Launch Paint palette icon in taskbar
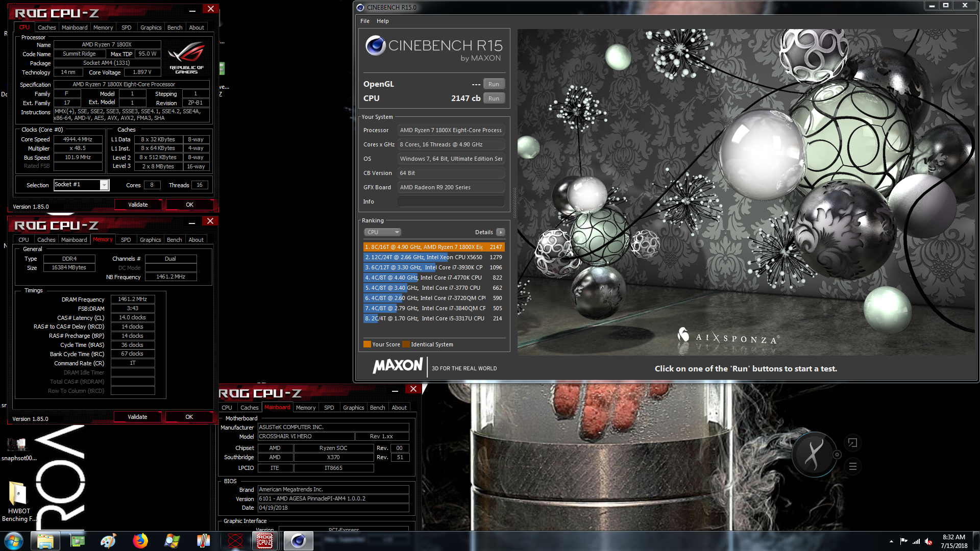This screenshot has height=551, width=980. pyautogui.click(x=108, y=541)
